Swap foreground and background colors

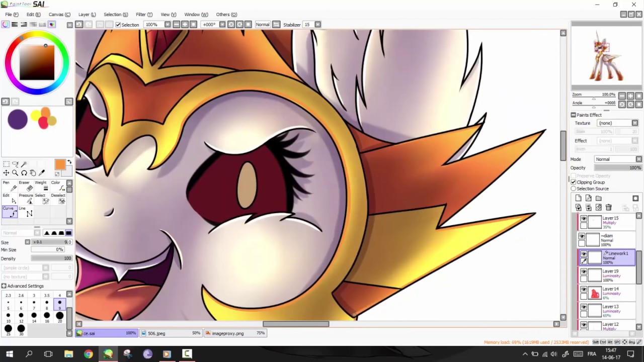69,162
